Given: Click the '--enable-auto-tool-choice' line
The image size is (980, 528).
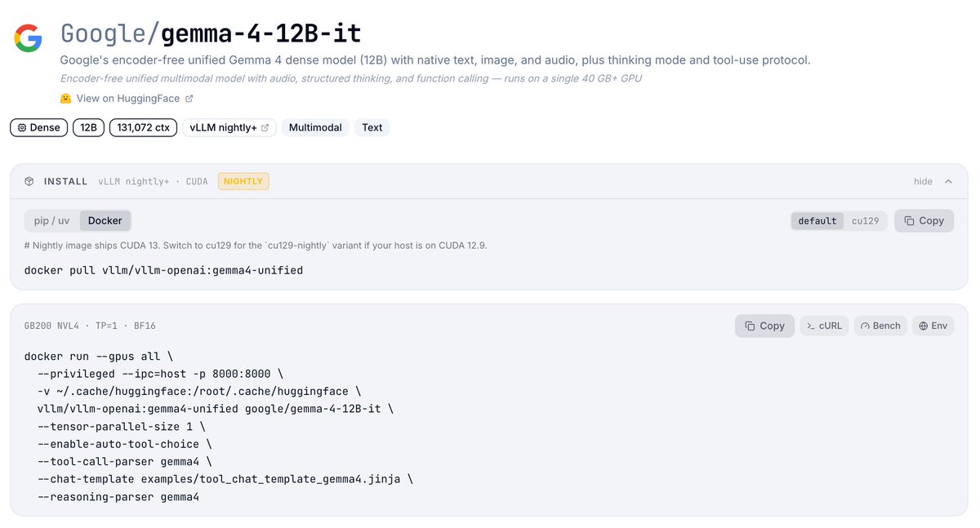Looking at the screenshot, I should 125,444.
